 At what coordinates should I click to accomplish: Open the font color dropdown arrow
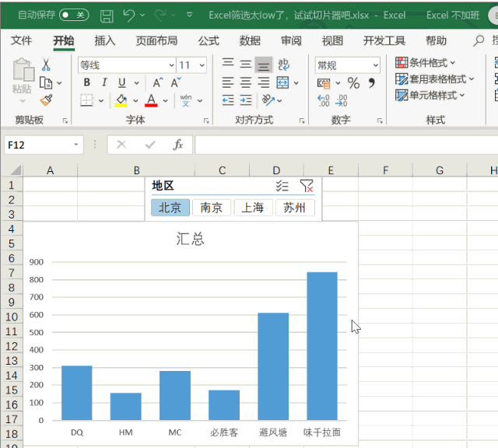click(x=166, y=100)
